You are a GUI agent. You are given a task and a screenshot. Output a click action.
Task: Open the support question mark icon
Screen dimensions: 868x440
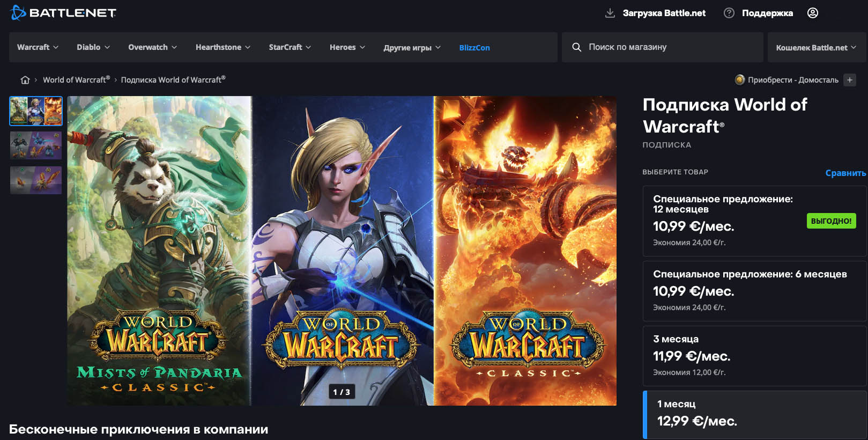729,13
